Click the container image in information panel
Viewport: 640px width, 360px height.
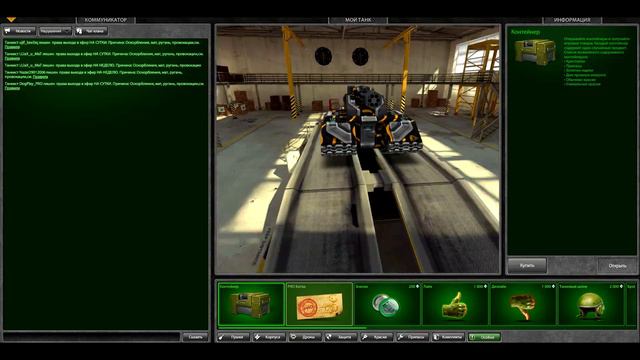tap(535, 51)
